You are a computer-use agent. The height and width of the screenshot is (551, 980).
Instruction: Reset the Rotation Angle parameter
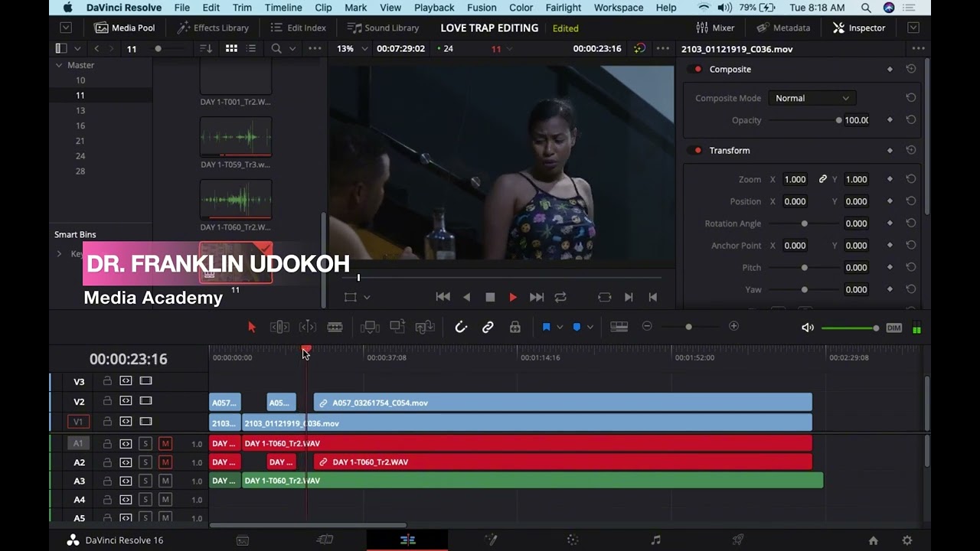911,223
